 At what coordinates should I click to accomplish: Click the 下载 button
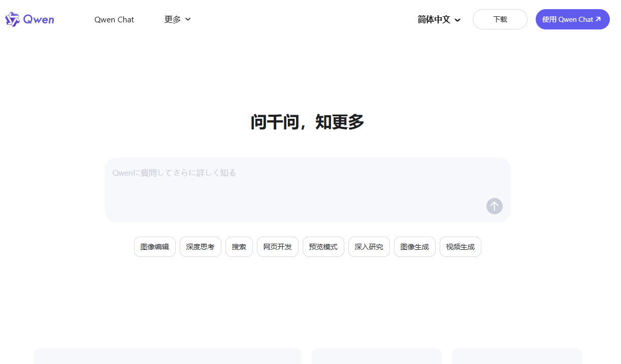[500, 19]
